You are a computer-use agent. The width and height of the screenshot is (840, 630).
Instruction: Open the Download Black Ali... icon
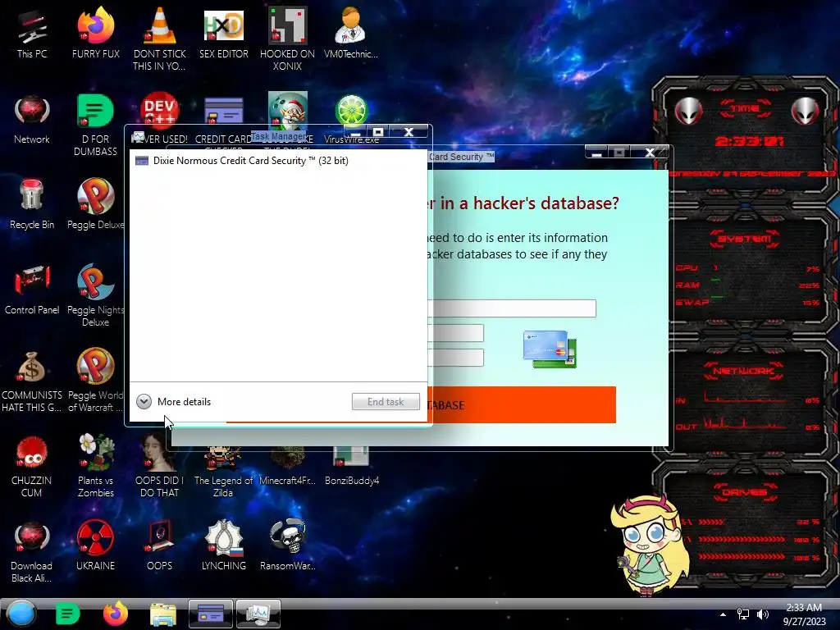(x=32, y=552)
